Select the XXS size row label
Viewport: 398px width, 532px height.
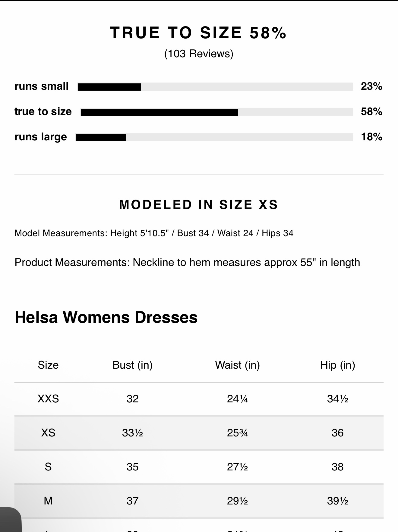pyautogui.click(x=48, y=399)
